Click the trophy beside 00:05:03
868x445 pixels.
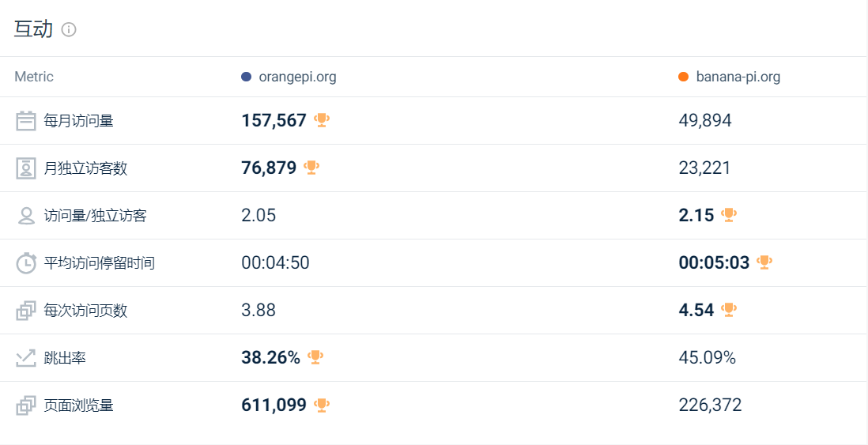[764, 262]
